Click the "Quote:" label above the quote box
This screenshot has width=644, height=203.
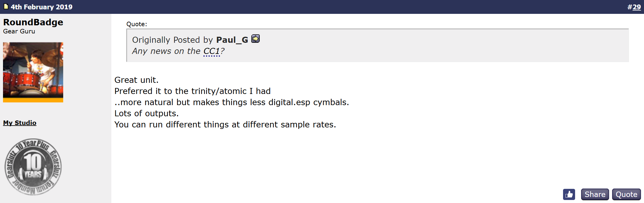tap(137, 24)
